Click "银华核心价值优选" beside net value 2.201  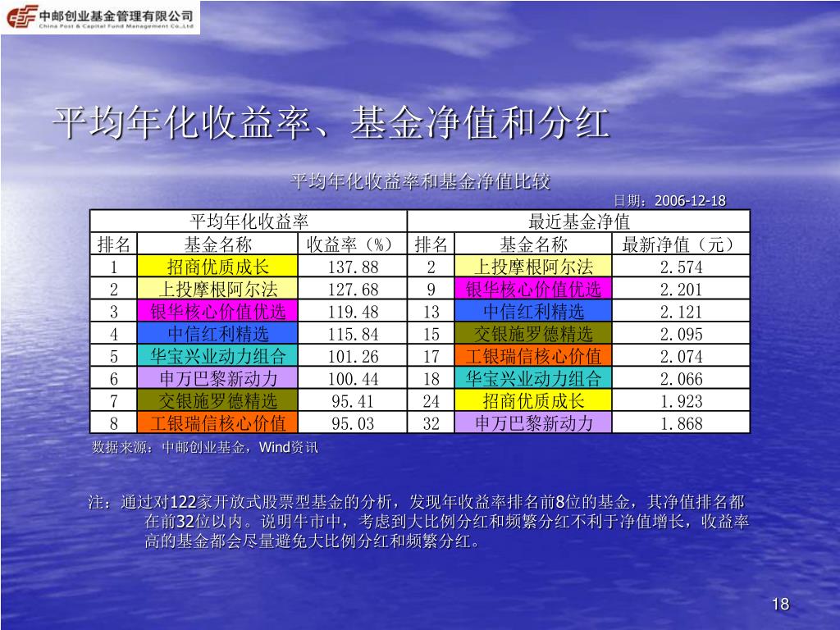(533, 289)
